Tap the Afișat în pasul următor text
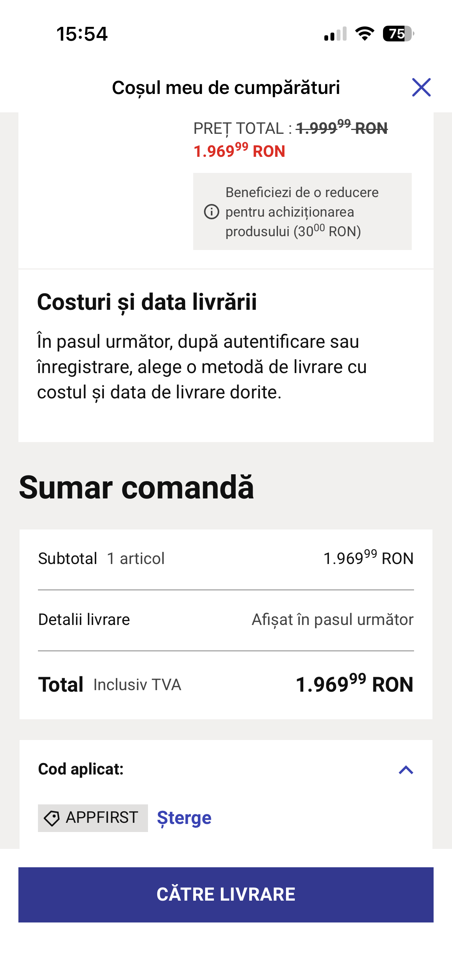This screenshot has width=452, height=980. pyautogui.click(x=332, y=620)
